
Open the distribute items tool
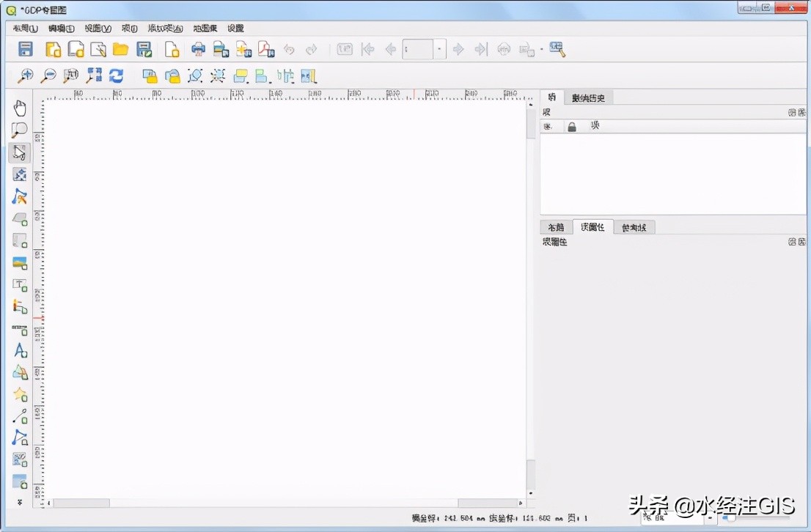click(x=285, y=76)
